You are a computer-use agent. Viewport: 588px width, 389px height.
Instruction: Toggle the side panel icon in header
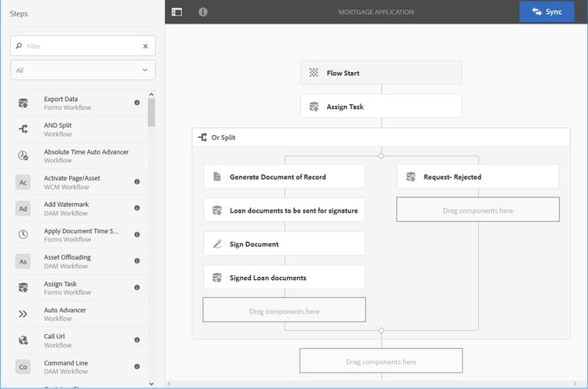pos(176,12)
